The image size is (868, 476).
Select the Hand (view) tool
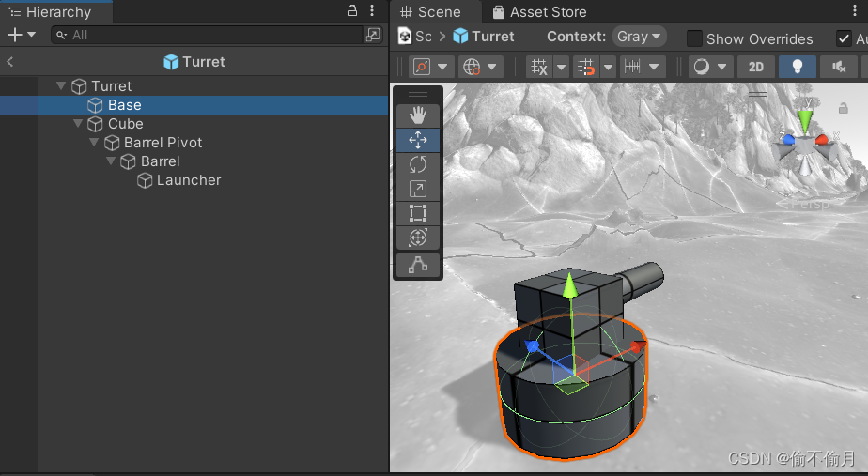point(418,115)
